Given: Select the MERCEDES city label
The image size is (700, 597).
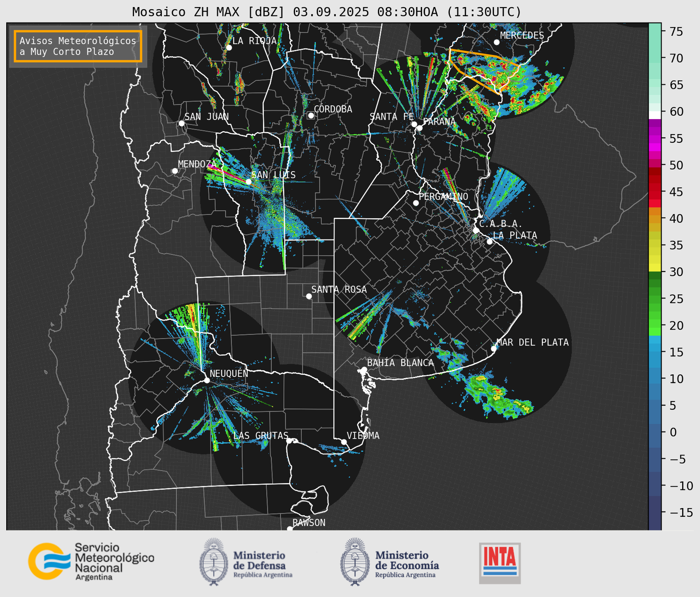Looking at the screenshot, I should pos(522,35).
